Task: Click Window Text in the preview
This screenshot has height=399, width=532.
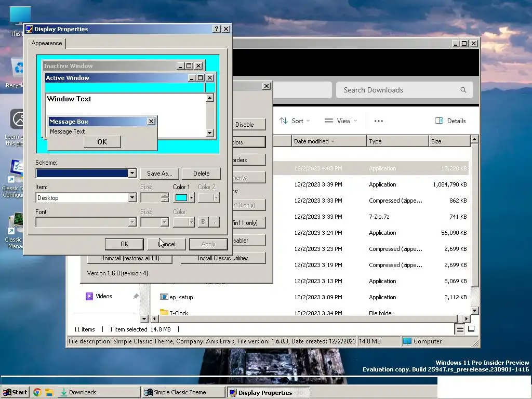Action: [69, 99]
